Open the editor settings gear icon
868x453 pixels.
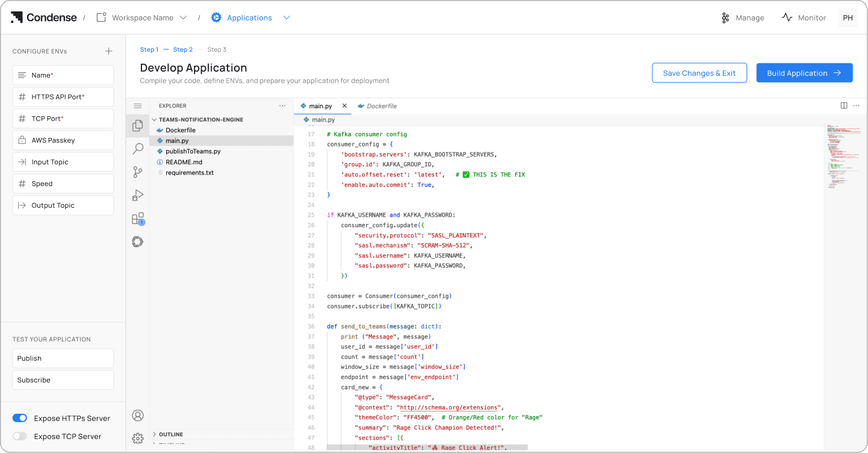click(138, 438)
